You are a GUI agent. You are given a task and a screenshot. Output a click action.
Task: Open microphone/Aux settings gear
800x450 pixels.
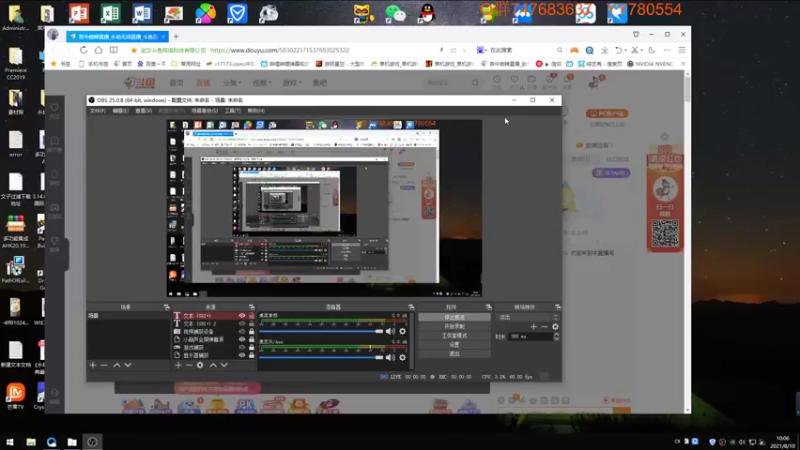coord(403,358)
